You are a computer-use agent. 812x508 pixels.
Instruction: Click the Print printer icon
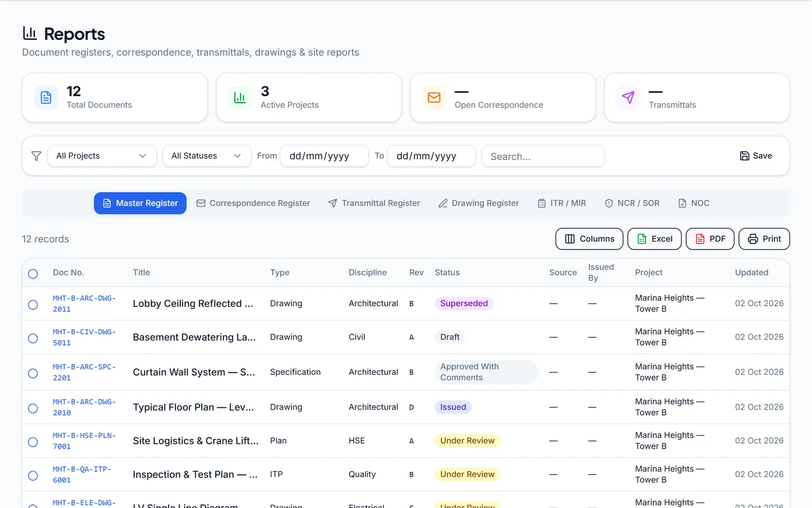(753, 239)
